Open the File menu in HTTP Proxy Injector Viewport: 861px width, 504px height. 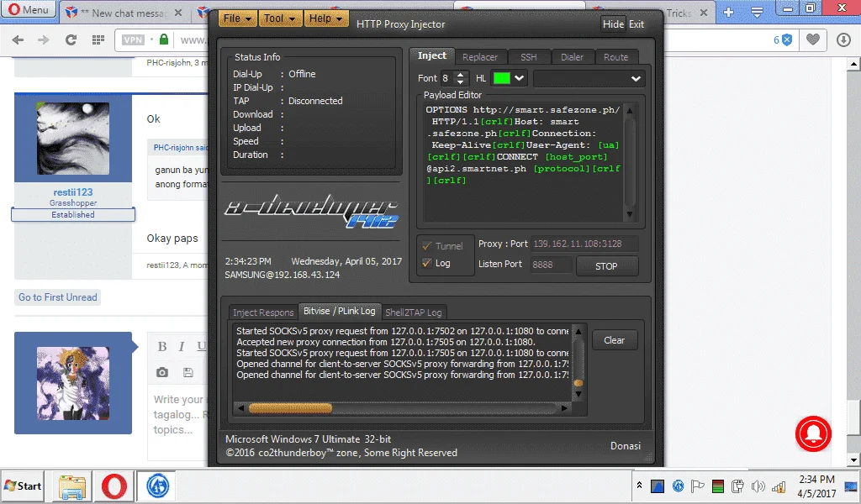[237, 18]
